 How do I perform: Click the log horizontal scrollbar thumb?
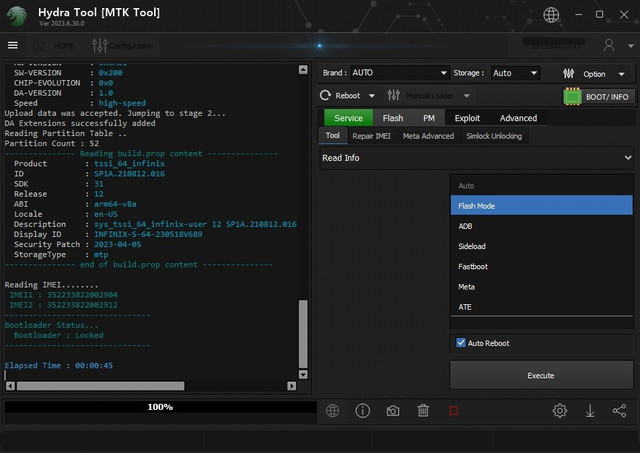coord(100,386)
